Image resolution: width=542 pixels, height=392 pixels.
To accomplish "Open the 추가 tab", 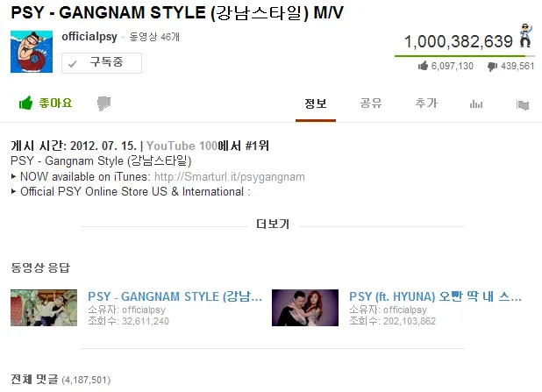I will point(426,103).
